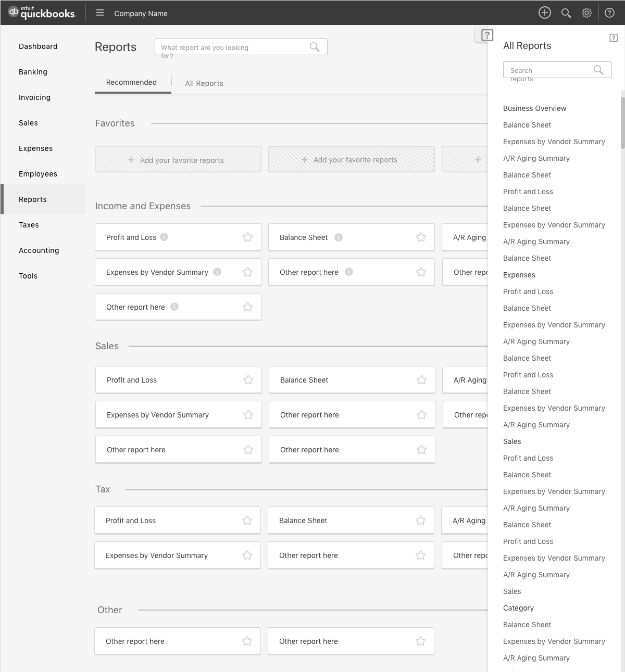Favorite the Balance Sheet report in Sales section
The height and width of the screenshot is (672, 625).
pos(421,380)
